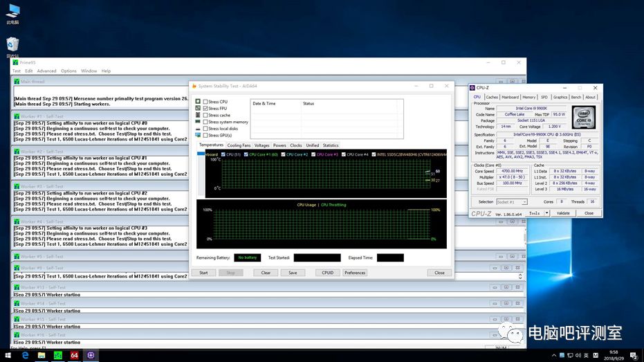Click the Intel Core i9 logo in CPU-Z
Screen dimensions: 644x362
(583, 118)
